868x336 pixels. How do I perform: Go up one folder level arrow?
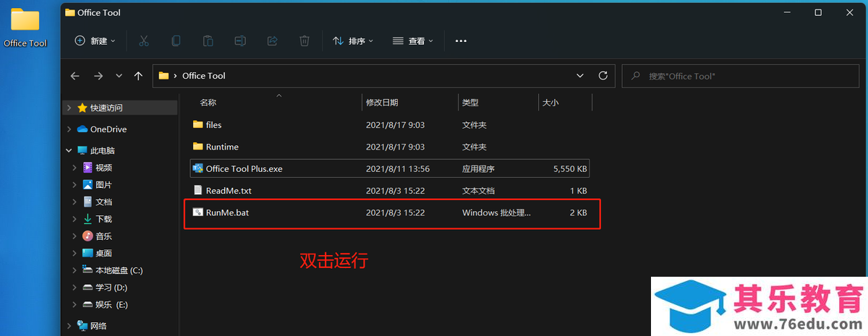click(138, 76)
